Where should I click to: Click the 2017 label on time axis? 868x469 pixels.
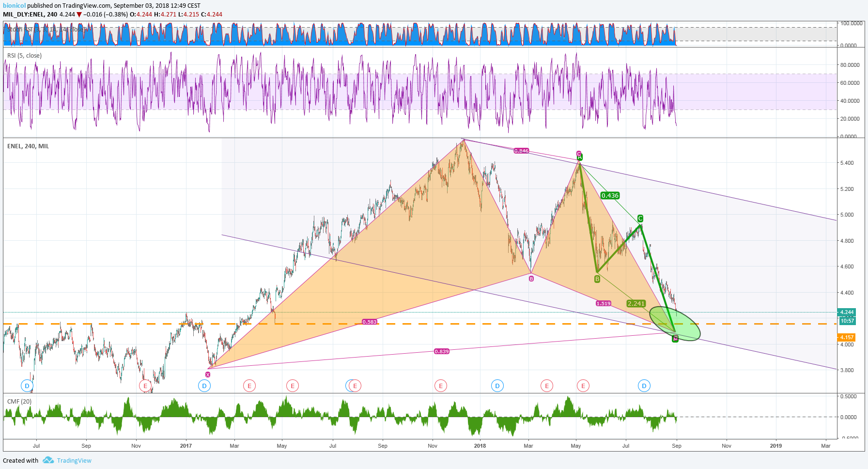186,446
